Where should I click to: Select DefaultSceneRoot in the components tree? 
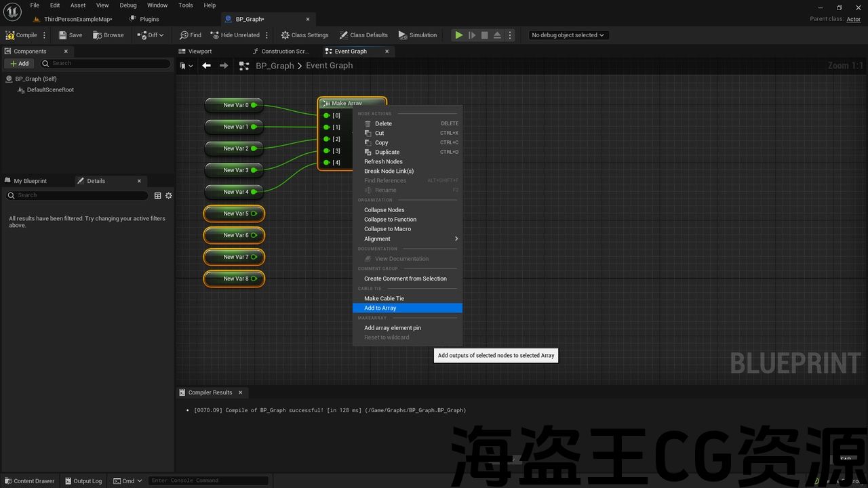pyautogui.click(x=50, y=90)
